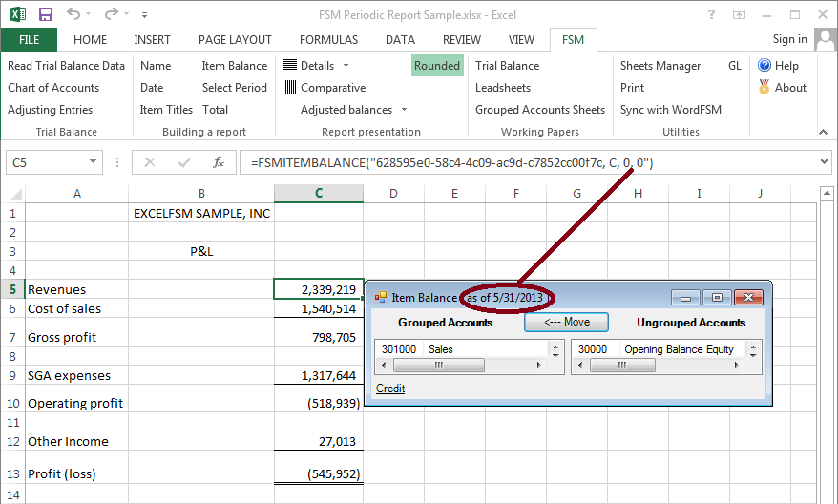Click 30000 Opening Balance Equity row
Screen dimensions: 838x504
[x=660, y=349]
